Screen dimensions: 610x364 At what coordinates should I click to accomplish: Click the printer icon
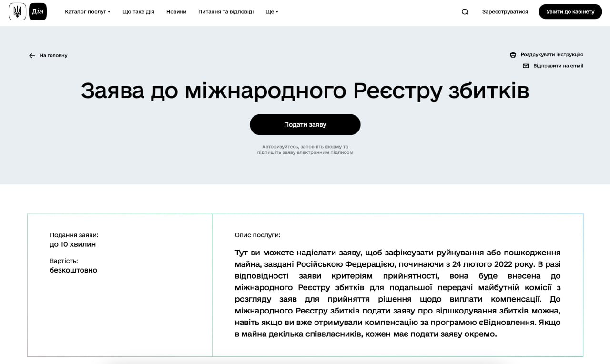513,55
